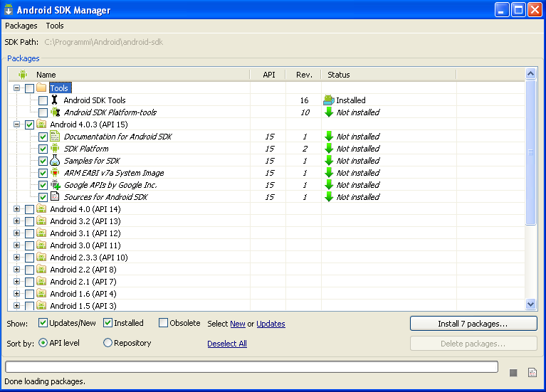Click the Android 1.6 (API 4) package icon
The height and width of the screenshot is (392, 546).
coord(41,294)
